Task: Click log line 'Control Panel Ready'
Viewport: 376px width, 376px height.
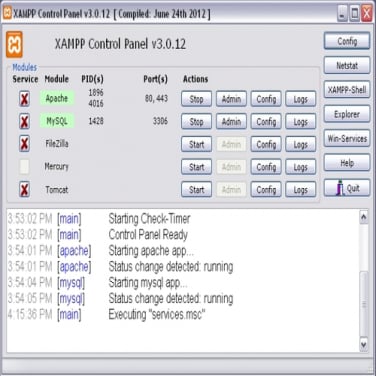Action: click(x=148, y=235)
